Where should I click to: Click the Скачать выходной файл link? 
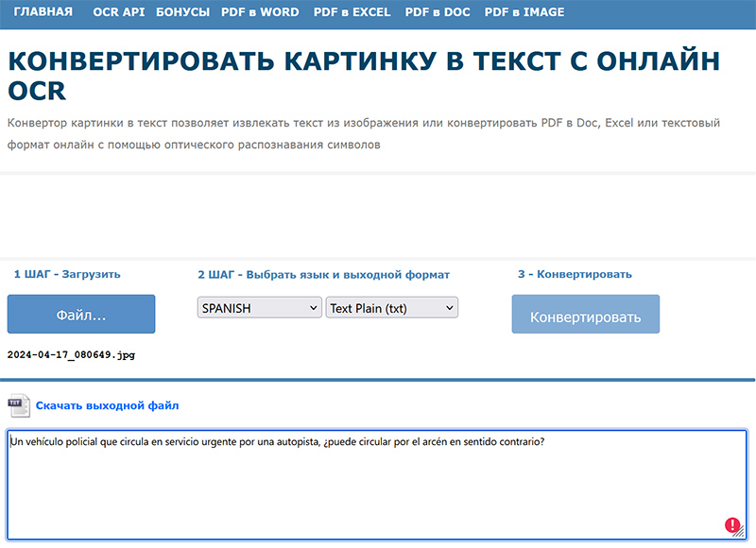tap(107, 406)
